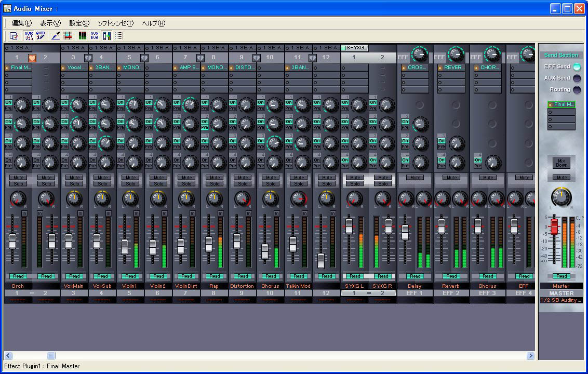
Task: Open mixer properties using leftmost toolbar icon
Action: pyautogui.click(x=14, y=35)
